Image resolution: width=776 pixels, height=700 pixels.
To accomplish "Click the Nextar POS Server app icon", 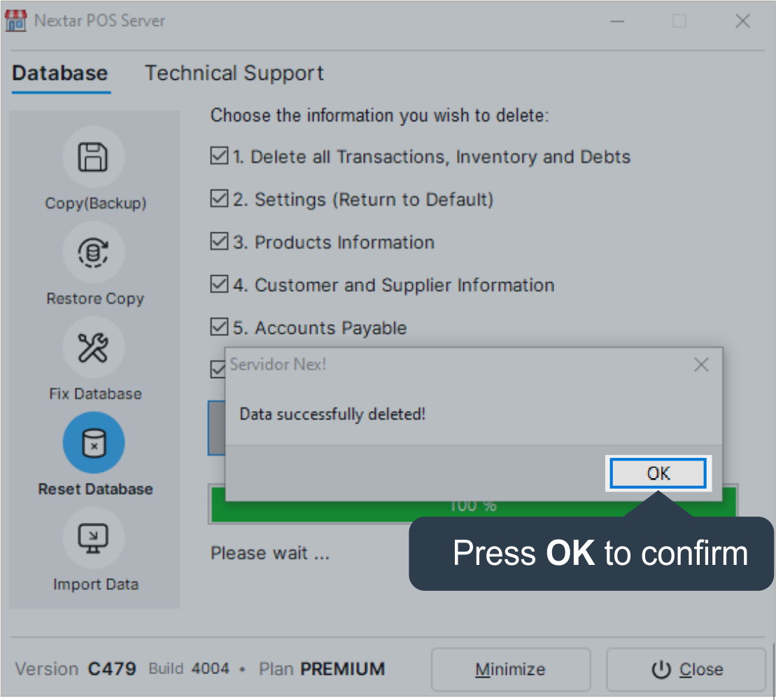I will [16, 21].
